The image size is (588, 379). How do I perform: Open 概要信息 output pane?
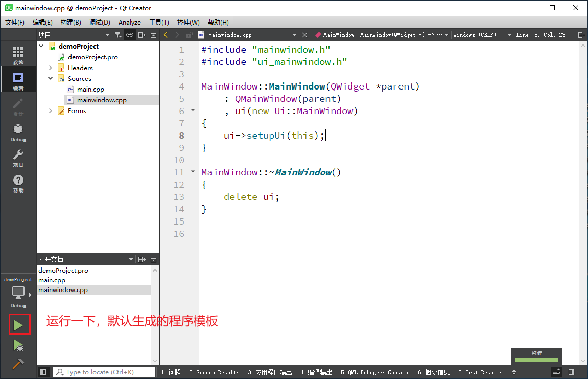[434, 372]
